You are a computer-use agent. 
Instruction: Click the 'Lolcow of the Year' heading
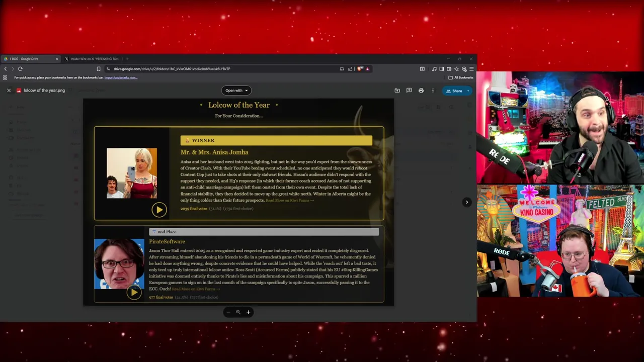click(x=239, y=105)
